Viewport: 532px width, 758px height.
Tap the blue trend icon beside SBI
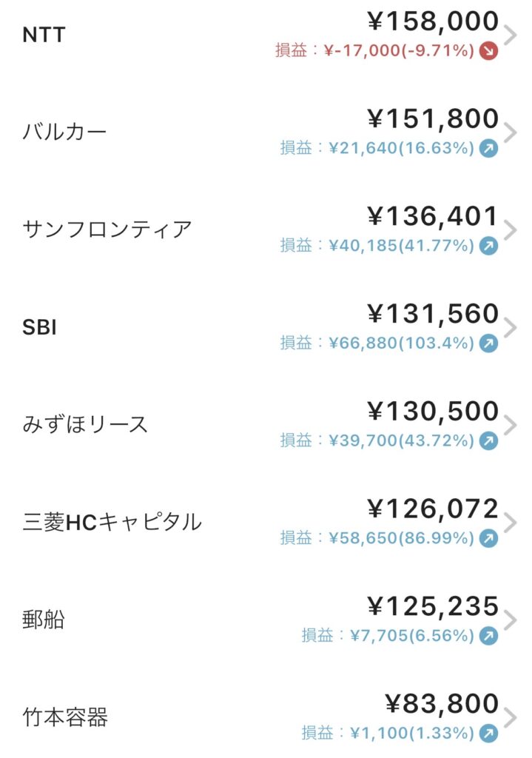pyautogui.click(x=488, y=343)
